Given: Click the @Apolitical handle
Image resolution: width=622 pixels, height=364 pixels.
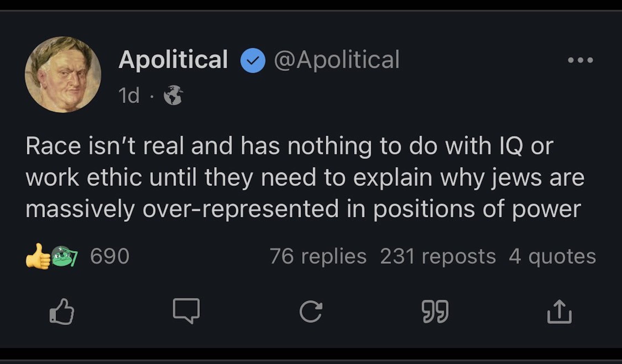Looking at the screenshot, I should click(x=337, y=60).
